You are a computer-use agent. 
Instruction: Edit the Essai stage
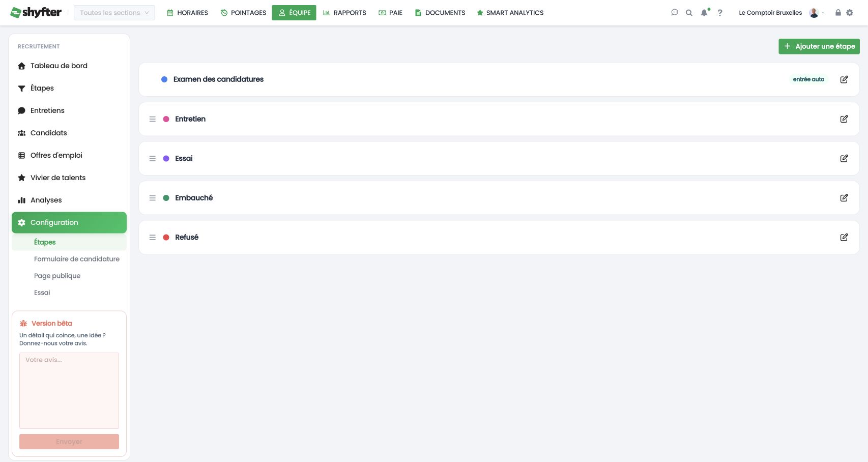844,158
